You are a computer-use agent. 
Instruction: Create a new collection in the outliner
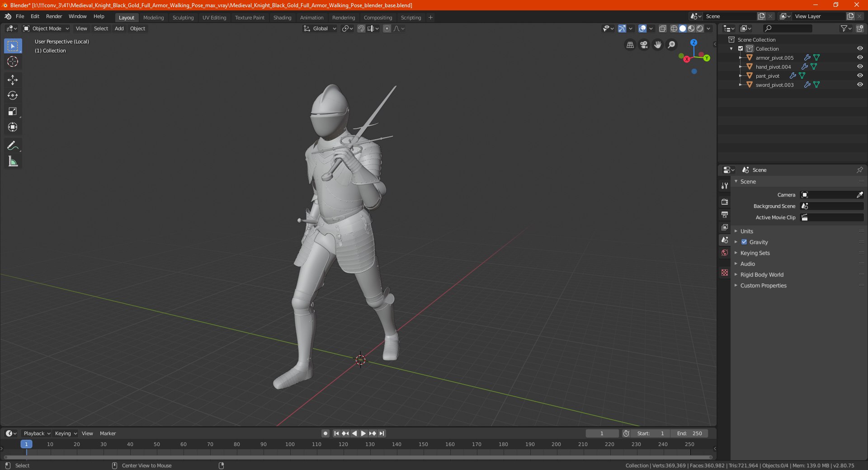tap(860, 28)
